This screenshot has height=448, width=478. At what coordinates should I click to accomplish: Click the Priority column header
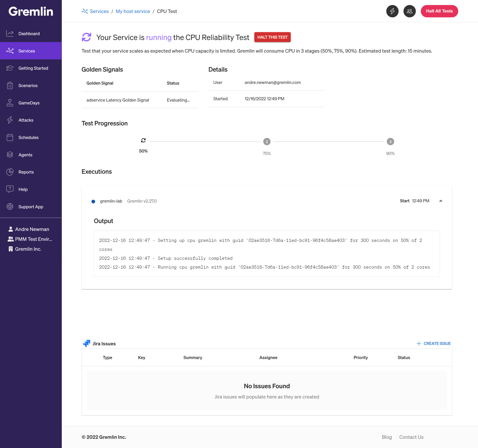click(x=361, y=357)
